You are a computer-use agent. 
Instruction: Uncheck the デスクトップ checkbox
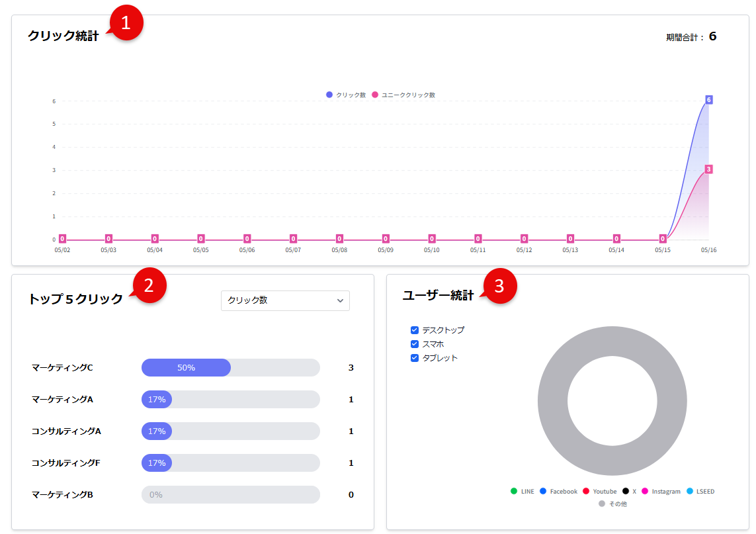click(x=415, y=330)
